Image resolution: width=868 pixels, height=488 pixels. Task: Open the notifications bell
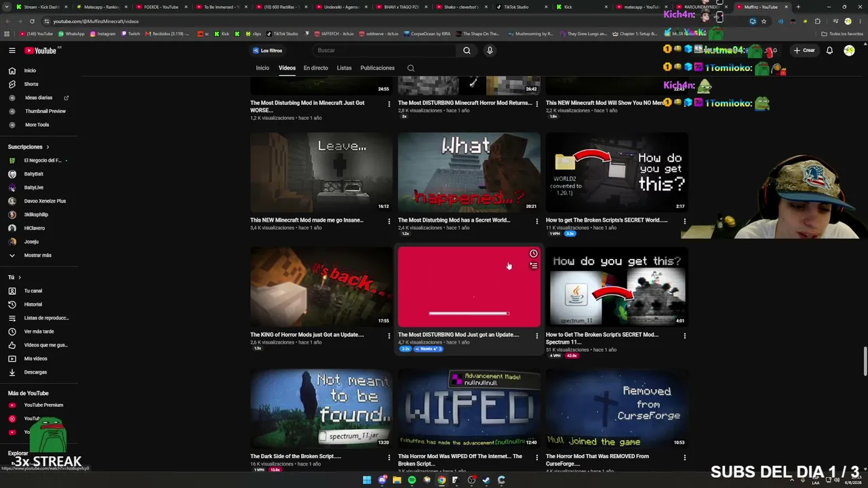829,50
